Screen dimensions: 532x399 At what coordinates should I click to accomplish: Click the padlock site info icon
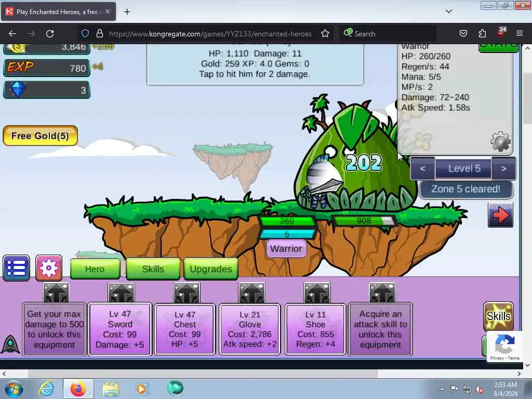tap(99, 34)
